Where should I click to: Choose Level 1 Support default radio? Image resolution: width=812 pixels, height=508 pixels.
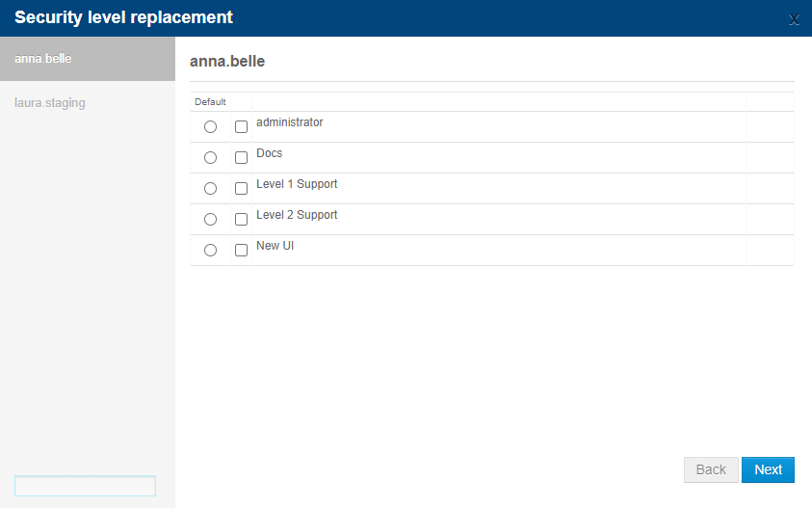(x=210, y=188)
